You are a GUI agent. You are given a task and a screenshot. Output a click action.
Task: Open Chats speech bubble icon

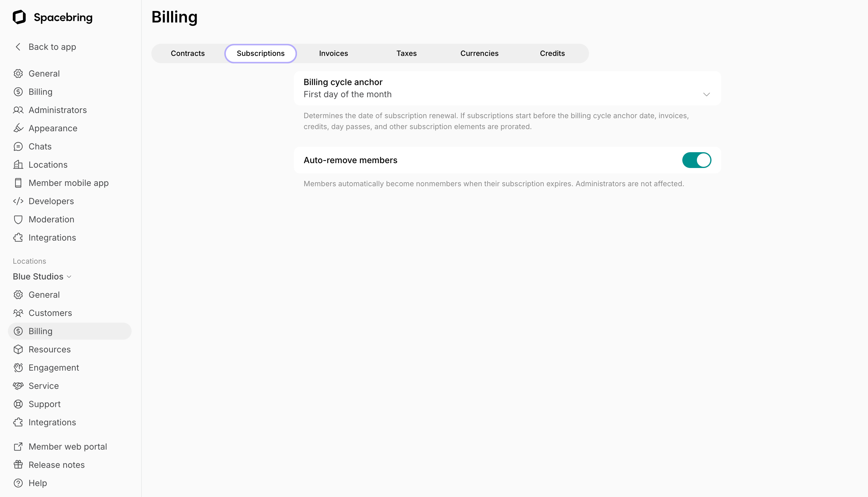tap(18, 146)
